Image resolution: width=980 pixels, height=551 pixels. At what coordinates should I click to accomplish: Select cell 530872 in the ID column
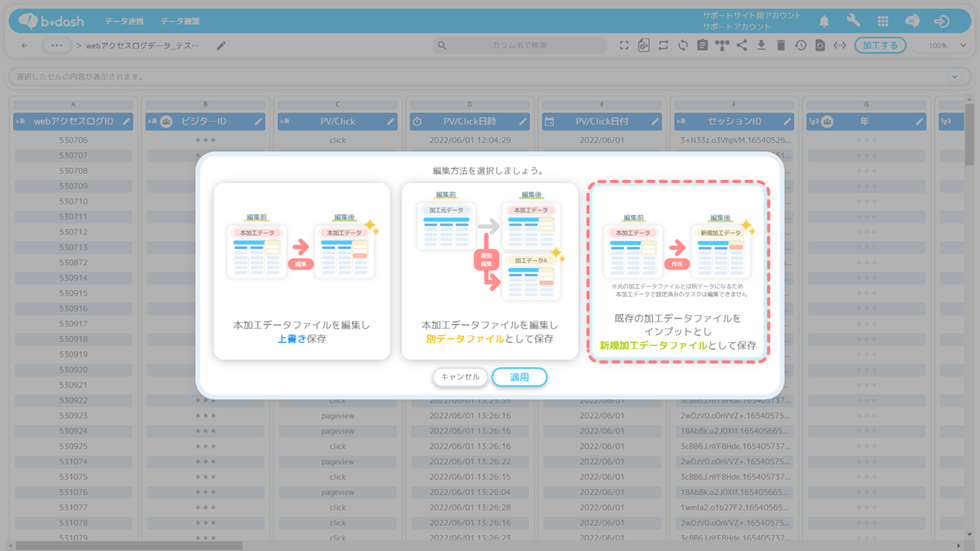(x=73, y=262)
